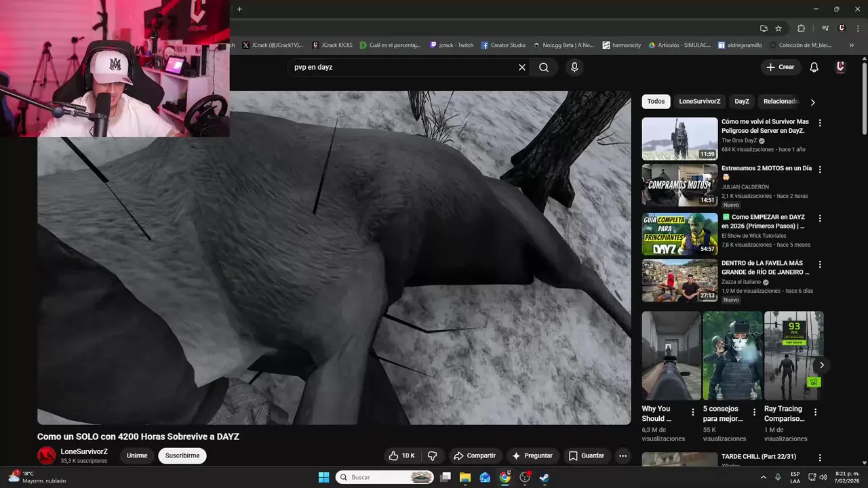
Task: Select the DayZ filter chip
Action: click(x=742, y=102)
